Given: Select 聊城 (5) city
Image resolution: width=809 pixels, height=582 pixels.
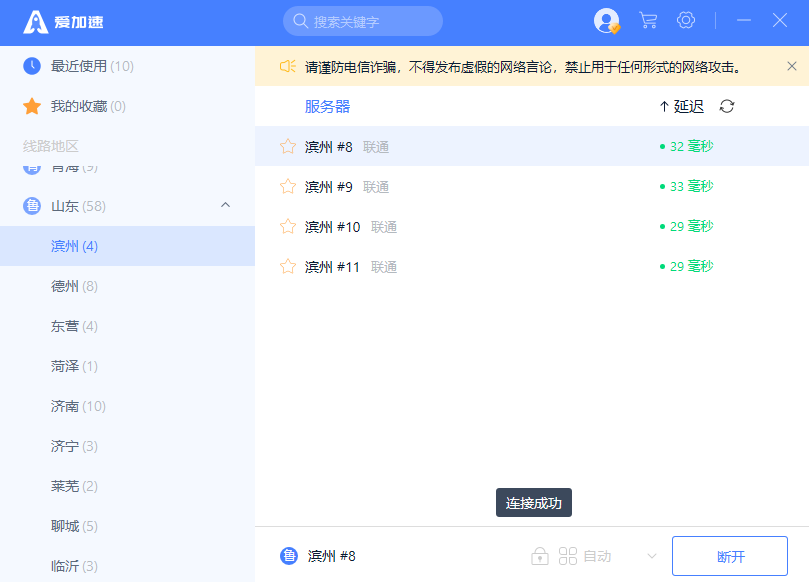Looking at the screenshot, I should coord(127,526).
